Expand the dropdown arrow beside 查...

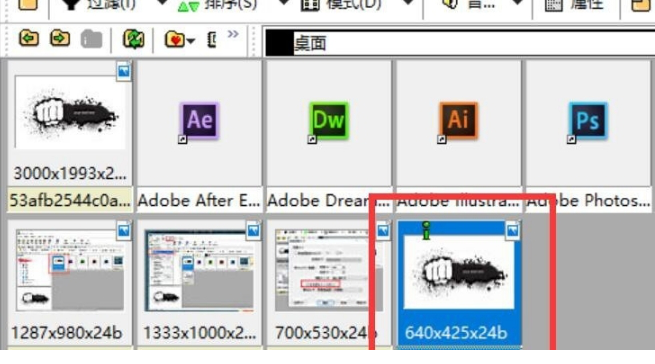coord(518,3)
